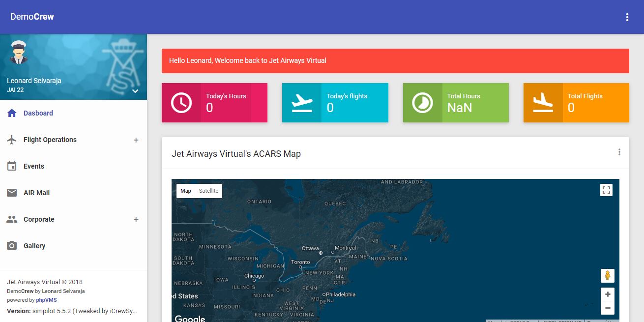Click the Gallery camera icon
Viewport: 644px width, 322px height.
(12, 246)
